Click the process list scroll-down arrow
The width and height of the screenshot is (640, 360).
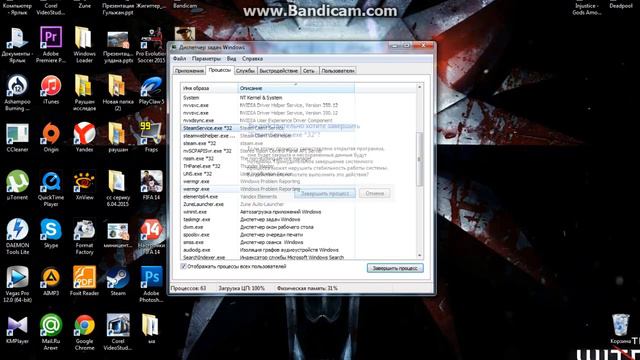[x=420, y=256]
